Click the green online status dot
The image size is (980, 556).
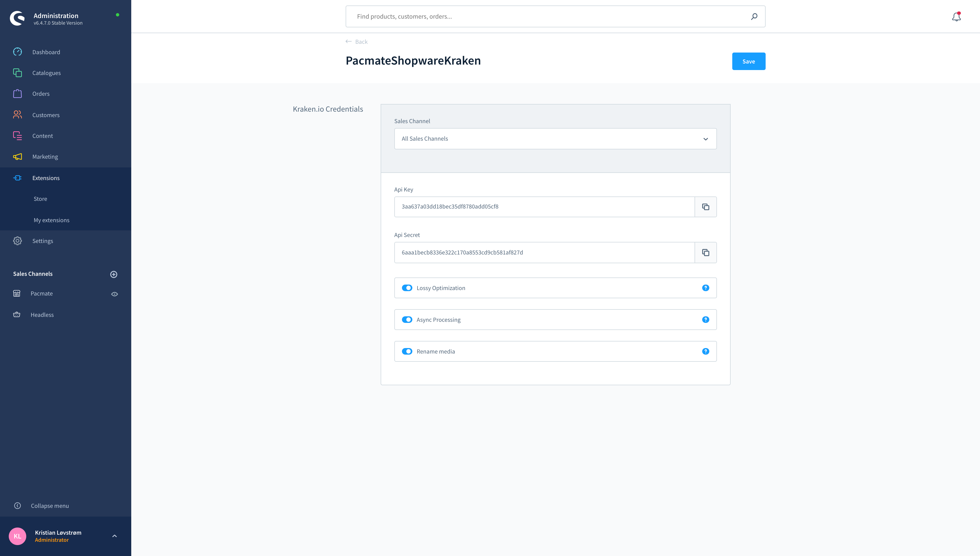(x=118, y=15)
